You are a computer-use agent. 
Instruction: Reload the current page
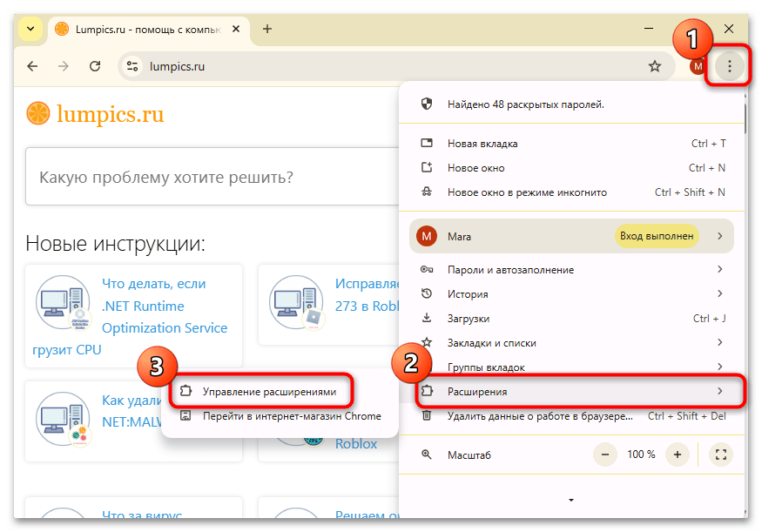click(95, 66)
